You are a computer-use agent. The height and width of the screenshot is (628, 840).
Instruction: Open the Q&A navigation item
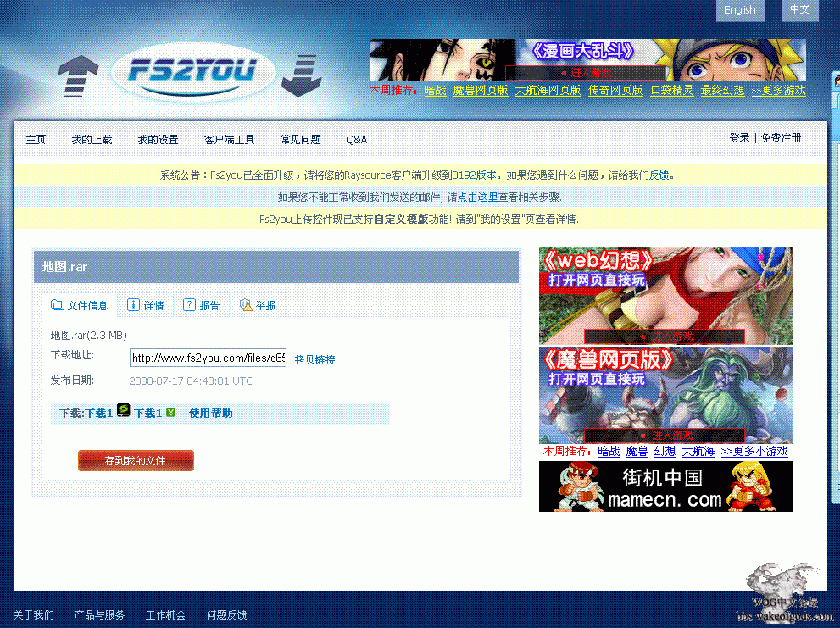(x=356, y=139)
